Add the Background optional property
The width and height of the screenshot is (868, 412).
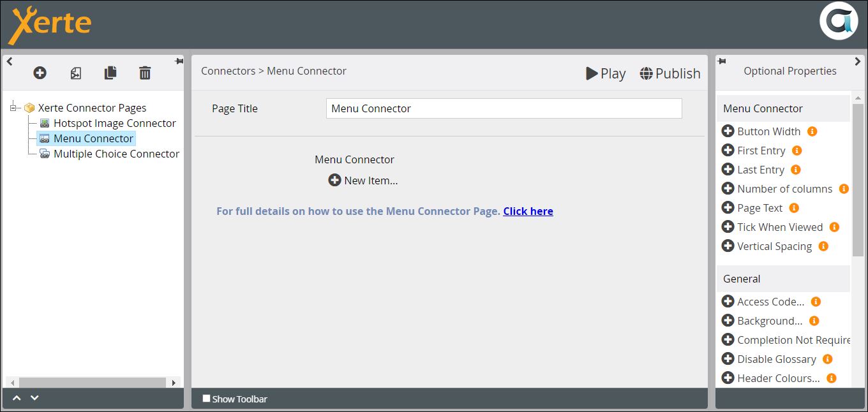point(728,320)
